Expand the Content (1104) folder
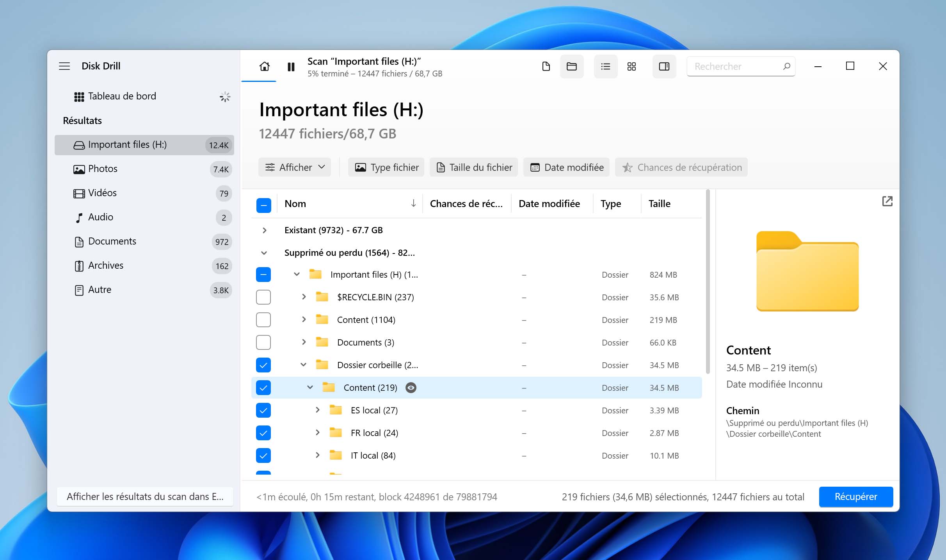The height and width of the screenshot is (560, 946). 304,319
